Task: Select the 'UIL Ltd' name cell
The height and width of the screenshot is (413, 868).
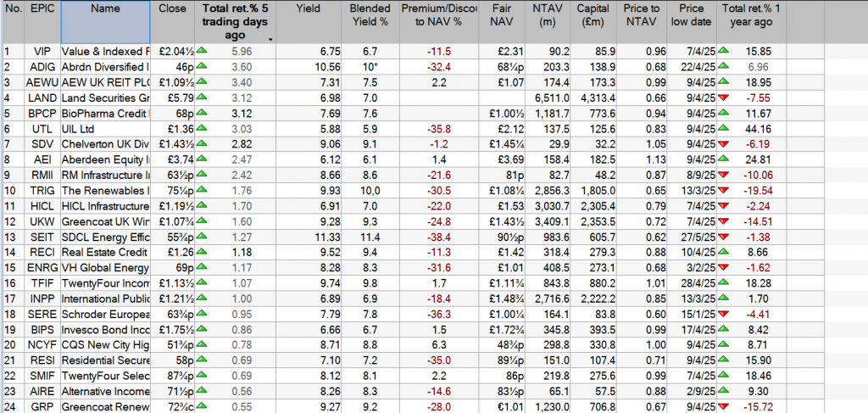Action: click(105, 129)
